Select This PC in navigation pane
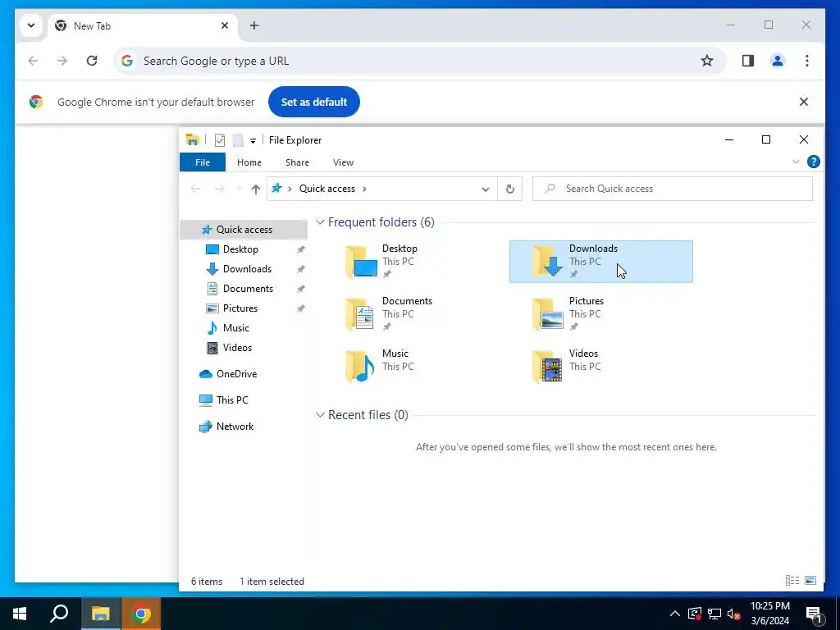This screenshot has height=630, width=840. 232,400
